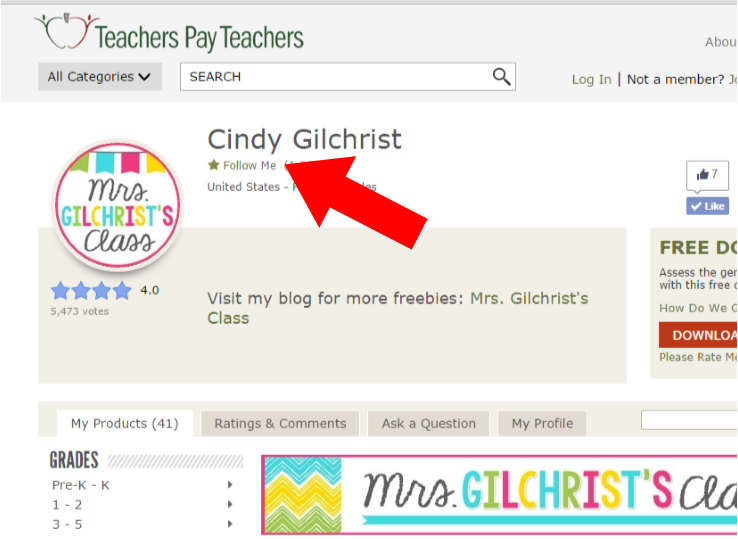
Task: Click the Mrs. Gilchrist's Class store banner
Action: pyautogui.click(x=499, y=495)
